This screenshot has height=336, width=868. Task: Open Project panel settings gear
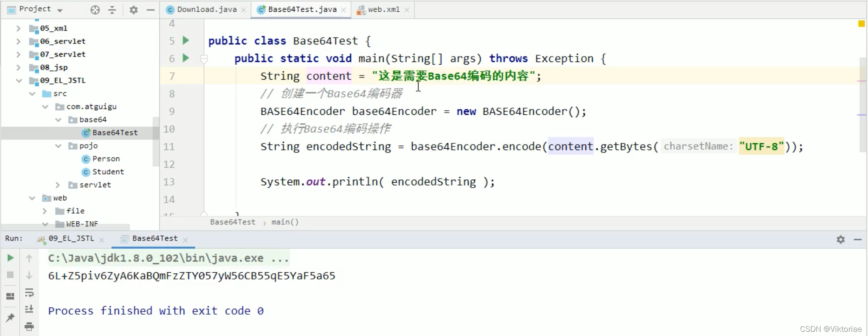point(133,10)
